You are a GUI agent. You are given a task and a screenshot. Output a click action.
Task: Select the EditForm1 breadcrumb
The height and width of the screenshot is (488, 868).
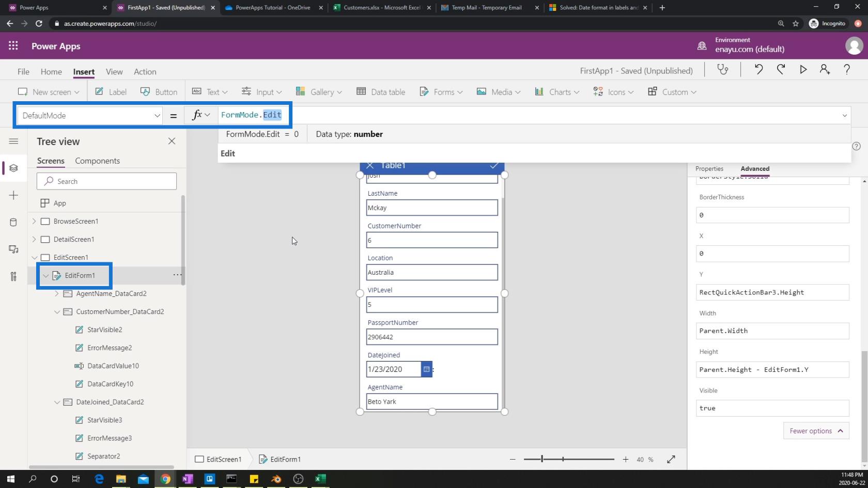(280, 459)
